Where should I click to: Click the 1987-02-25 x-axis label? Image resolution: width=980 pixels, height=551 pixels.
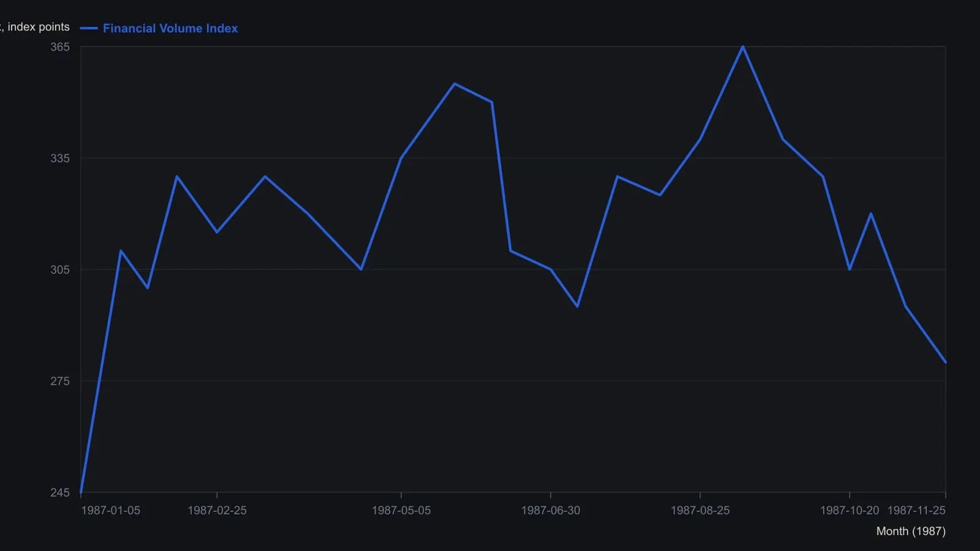tap(217, 511)
